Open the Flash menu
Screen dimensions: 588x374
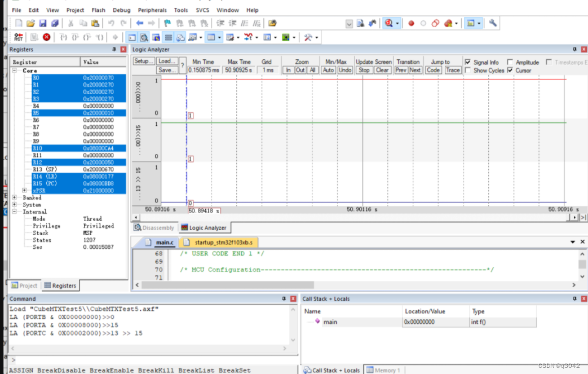(98, 10)
